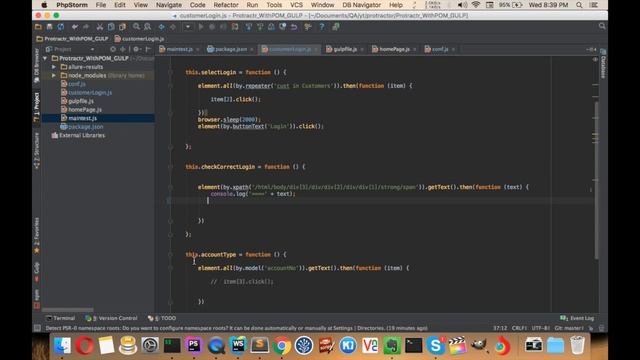Open Skype from the Dock
640x360 pixels.
point(436,345)
